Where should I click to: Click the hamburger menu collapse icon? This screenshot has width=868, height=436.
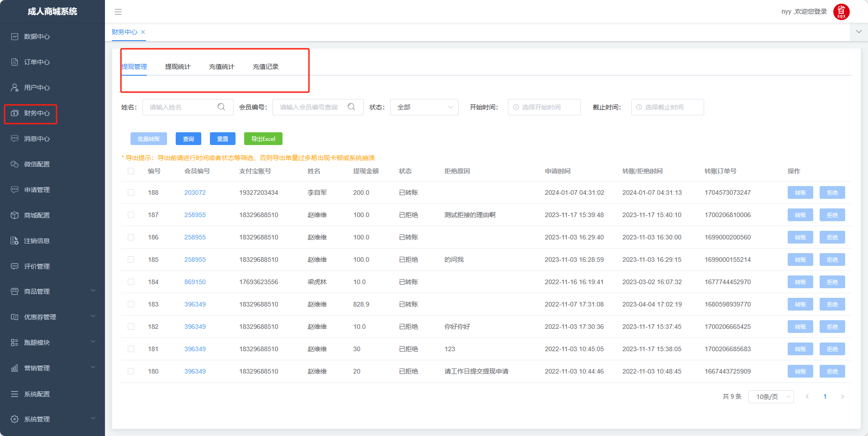pyautogui.click(x=118, y=12)
